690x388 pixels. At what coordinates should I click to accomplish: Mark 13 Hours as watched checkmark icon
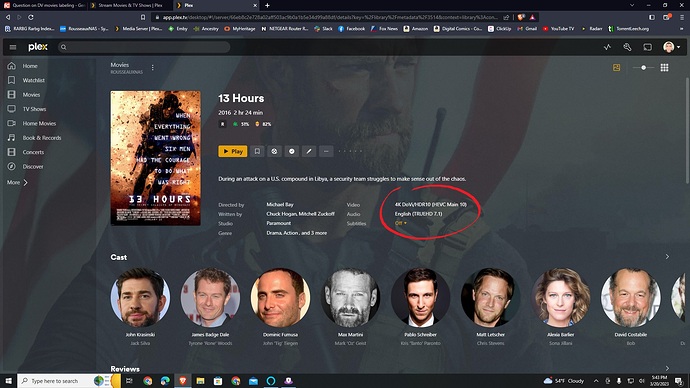291,151
